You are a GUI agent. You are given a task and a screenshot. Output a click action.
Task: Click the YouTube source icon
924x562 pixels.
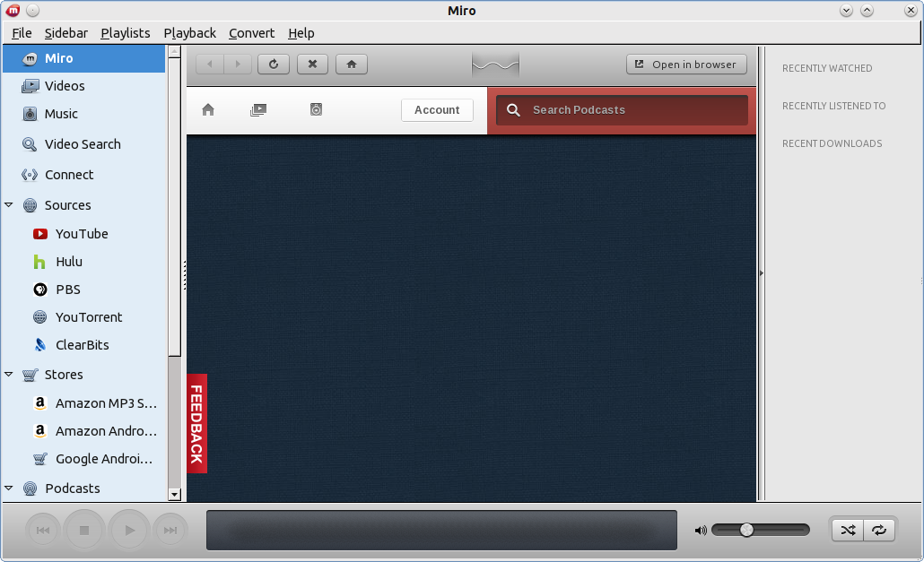click(40, 234)
